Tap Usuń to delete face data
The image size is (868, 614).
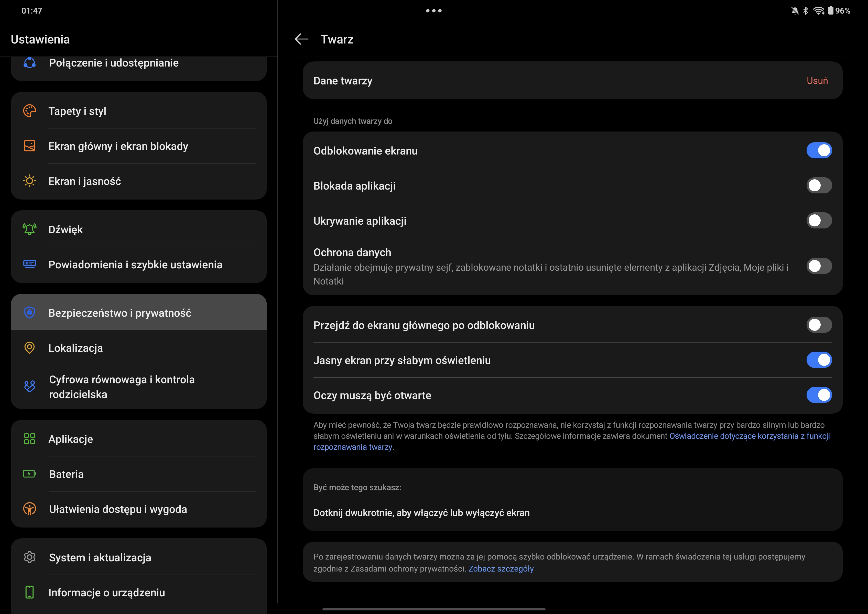pyautogui.click(x=817, y=81)
